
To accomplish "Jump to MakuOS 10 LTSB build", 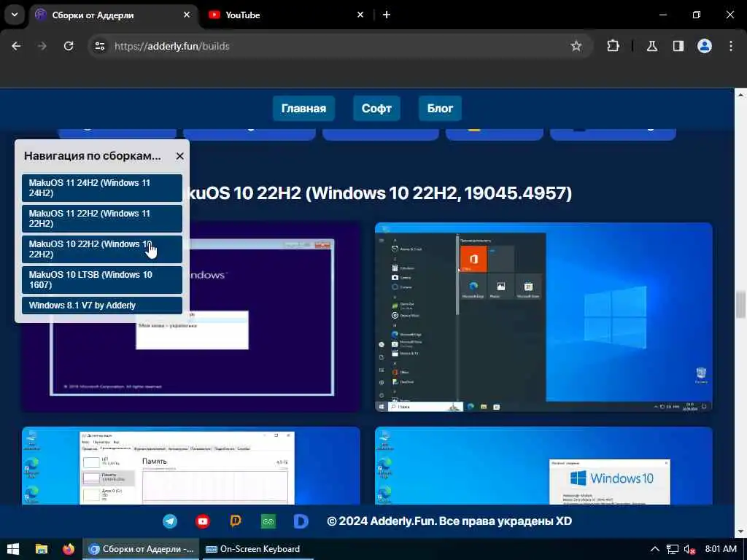I will [x=102, y=279].
